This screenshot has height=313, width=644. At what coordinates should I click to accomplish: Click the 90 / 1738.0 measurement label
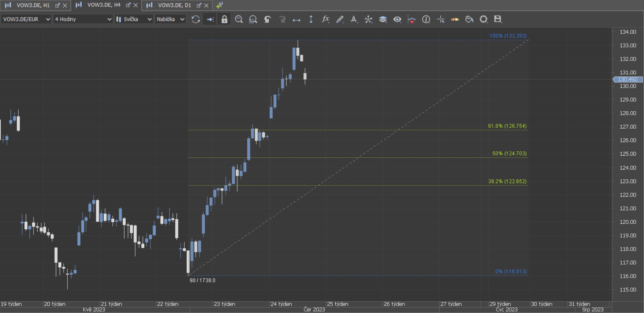point(202,280)
